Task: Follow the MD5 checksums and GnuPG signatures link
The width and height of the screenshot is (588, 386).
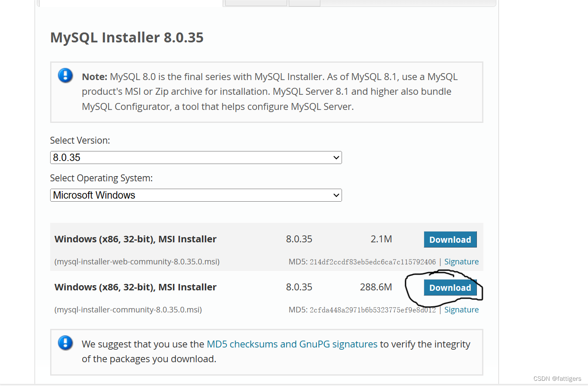Action: (292, 344)
